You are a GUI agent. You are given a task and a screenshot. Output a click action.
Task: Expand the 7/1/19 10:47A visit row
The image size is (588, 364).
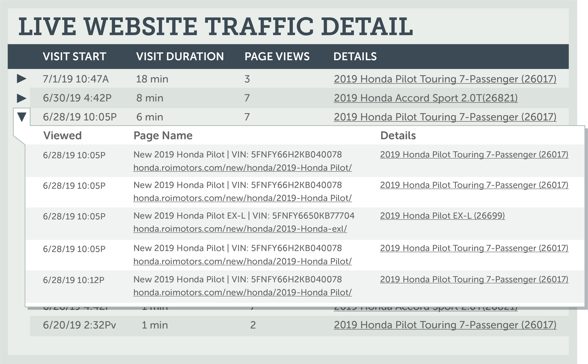pos(21,79)
